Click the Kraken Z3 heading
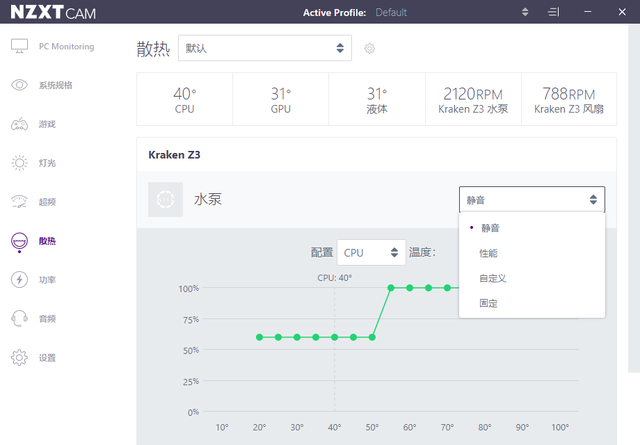This screenshot has width=640, height=445. click(174, 155)
